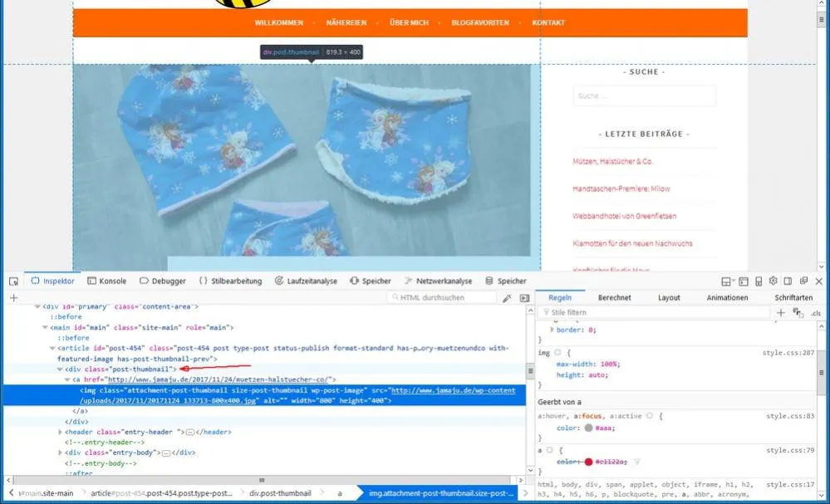
Task: Expand the div entry-body node
Action: coord(60,453)
